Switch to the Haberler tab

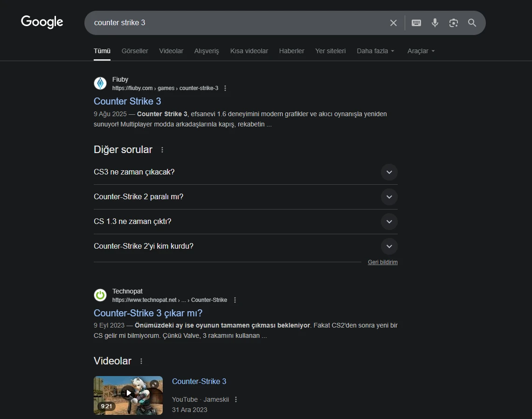(291, 51)
